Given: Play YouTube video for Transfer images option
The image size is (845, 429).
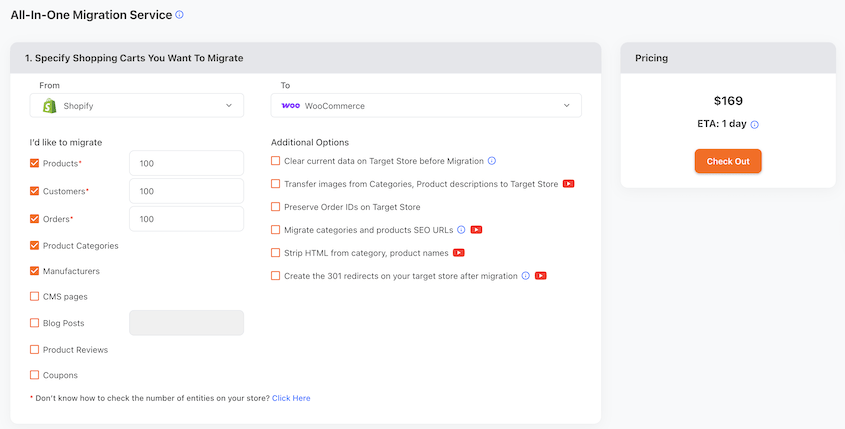Looking at the screenshot, I should 568,184.
